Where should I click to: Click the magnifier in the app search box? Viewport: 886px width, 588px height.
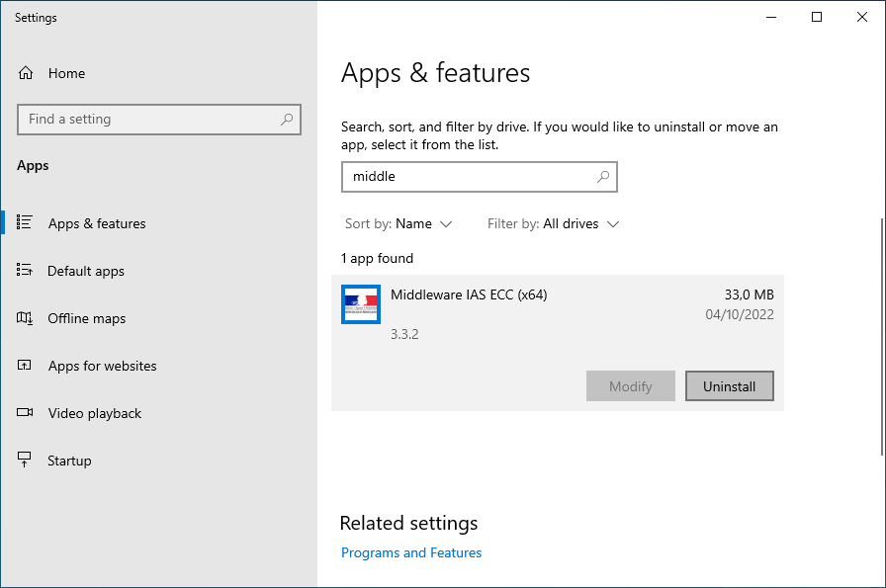coord(603,177)
